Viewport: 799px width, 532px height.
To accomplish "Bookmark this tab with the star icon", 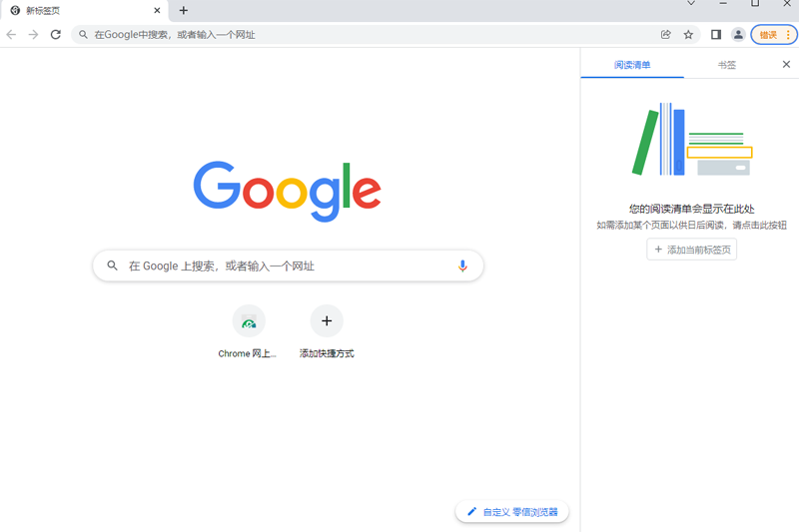I will 688,35.
